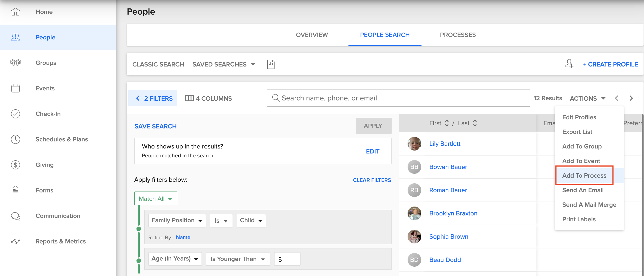Open the Events section in the sidebar
This screenshot has width=644, height=276.
point(45,88)
